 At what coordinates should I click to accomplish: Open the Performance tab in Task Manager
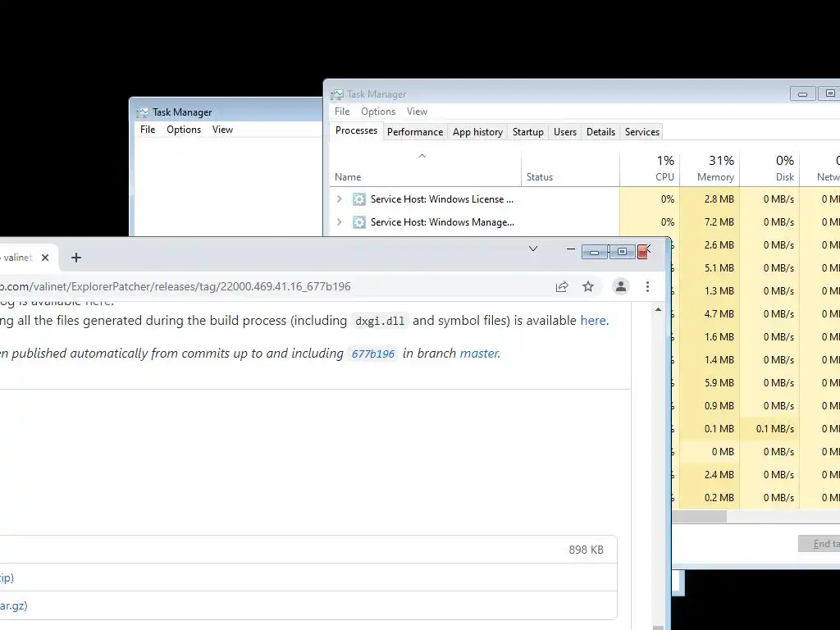point(414,132)
